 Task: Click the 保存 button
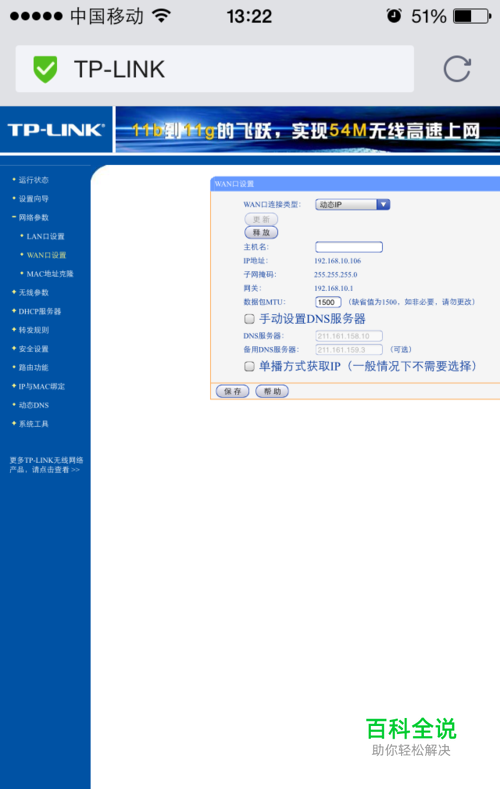coord(232,391)
